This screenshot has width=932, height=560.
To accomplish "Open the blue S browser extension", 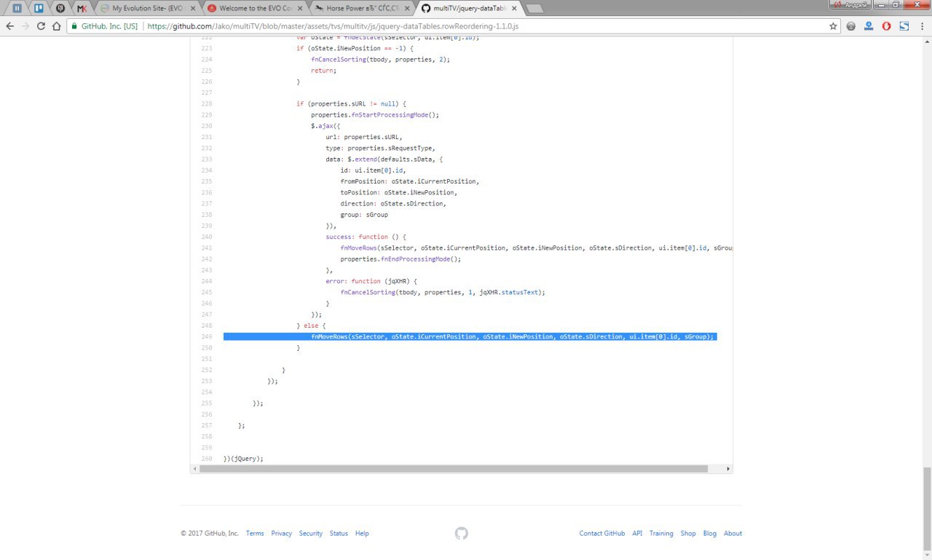I will 904,26.
